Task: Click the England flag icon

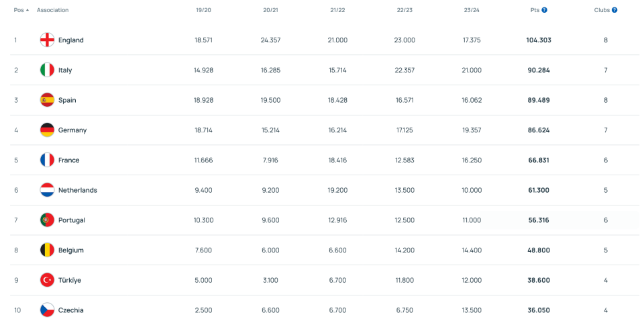Action: [47, 40]
